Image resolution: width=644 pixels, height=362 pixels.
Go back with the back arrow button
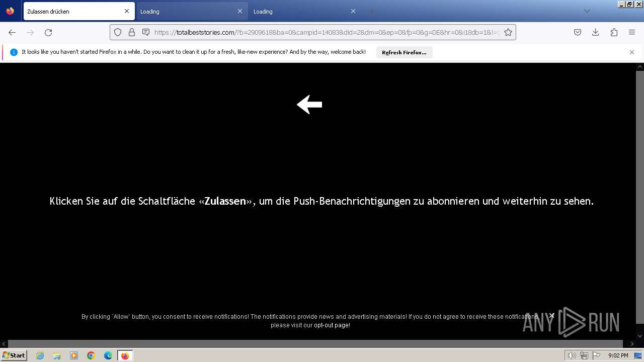12,32
